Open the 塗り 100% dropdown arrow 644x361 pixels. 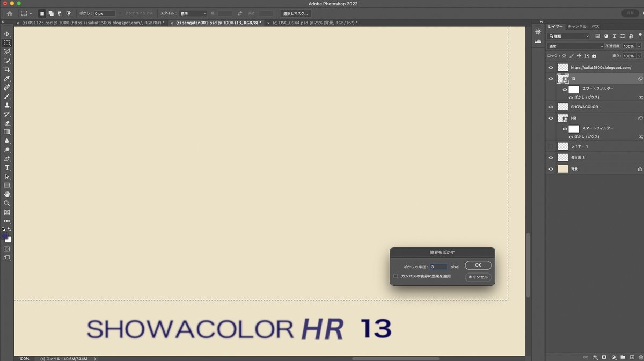pos(639,56)
